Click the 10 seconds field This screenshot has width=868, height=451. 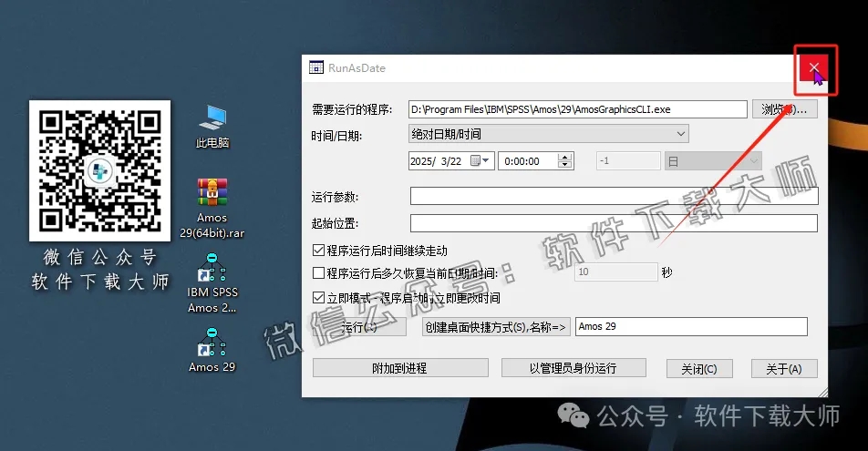click(x=616, y=272)
